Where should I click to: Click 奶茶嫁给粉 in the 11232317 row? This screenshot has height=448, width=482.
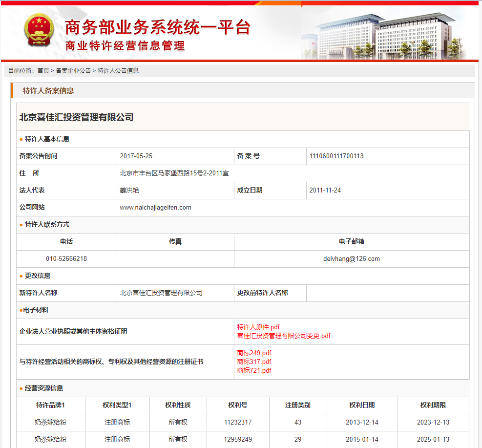[50, 423]
